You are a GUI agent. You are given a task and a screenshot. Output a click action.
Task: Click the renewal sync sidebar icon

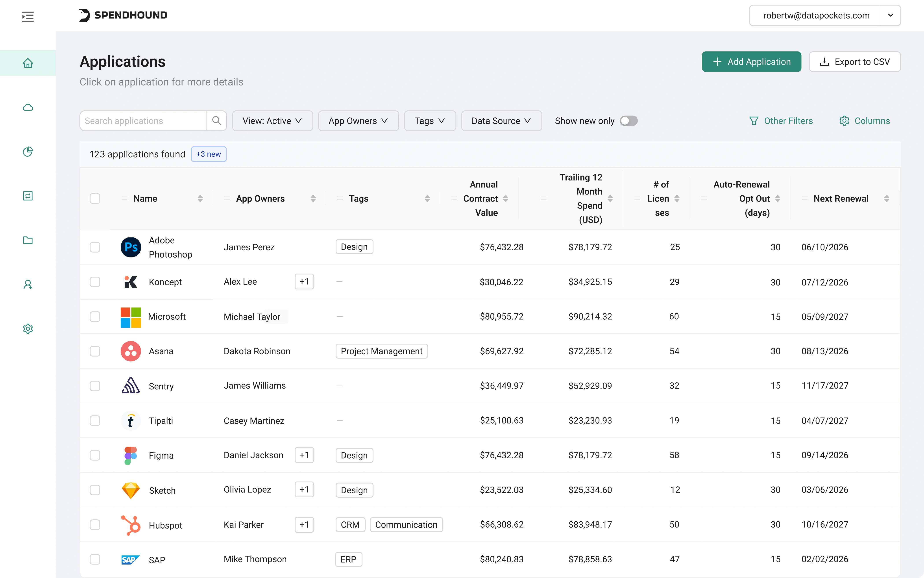[x=28, y=196]
